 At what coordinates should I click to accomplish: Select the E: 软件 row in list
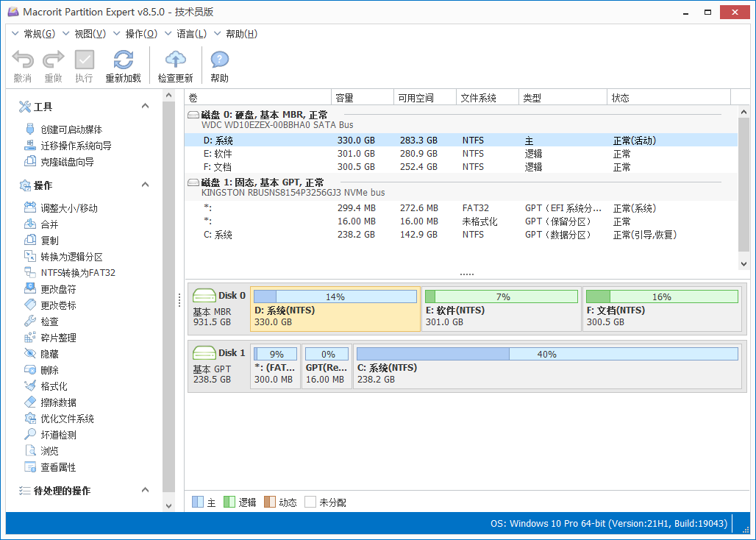pos(218,154)
